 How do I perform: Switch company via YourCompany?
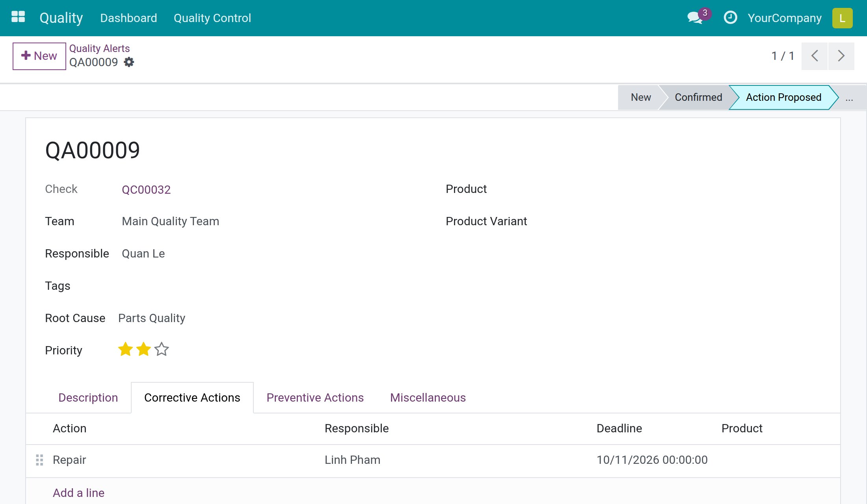[785, 18]
